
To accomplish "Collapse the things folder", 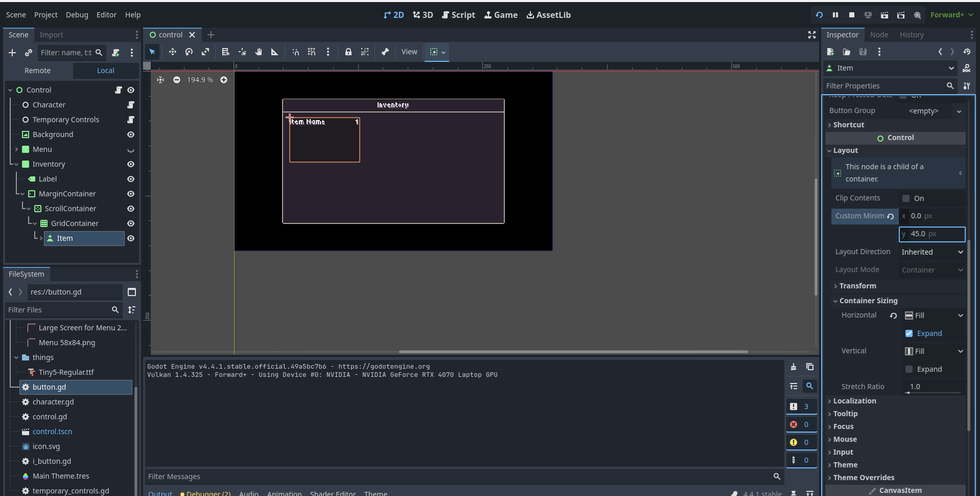I will pyautogui.click(x=16, y=357).
